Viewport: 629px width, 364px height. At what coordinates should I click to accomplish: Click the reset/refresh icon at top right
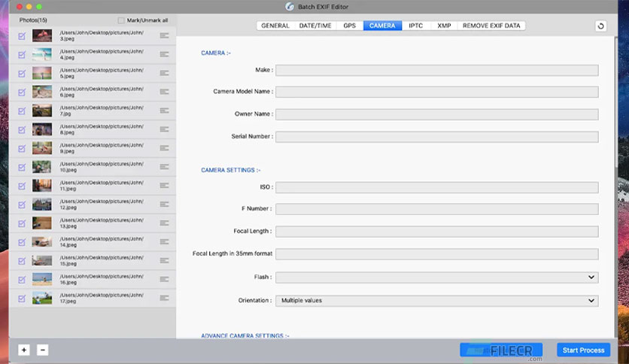pyautogui.click(x=600, y=26)
